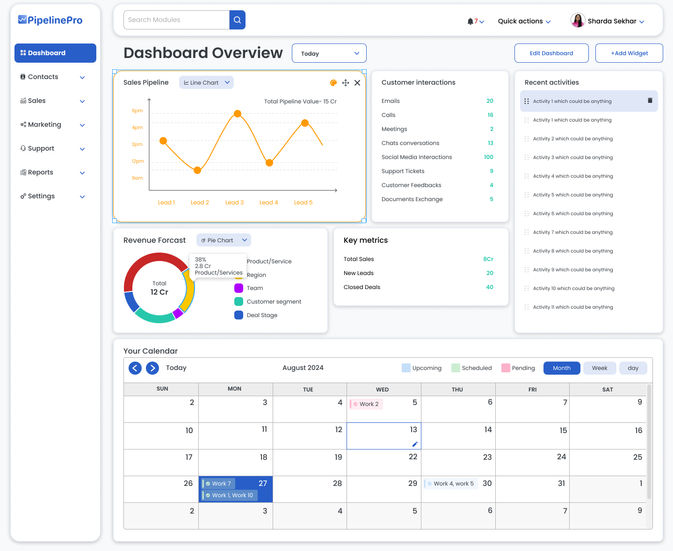Switch calendar to Month view
Screen dimensions: 673x551
(x=561, y=368)
